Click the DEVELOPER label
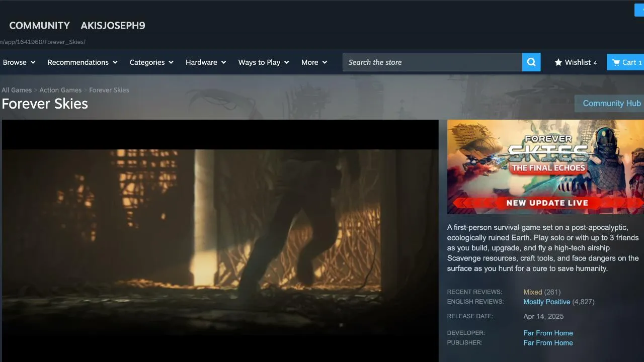 (466, 333)
